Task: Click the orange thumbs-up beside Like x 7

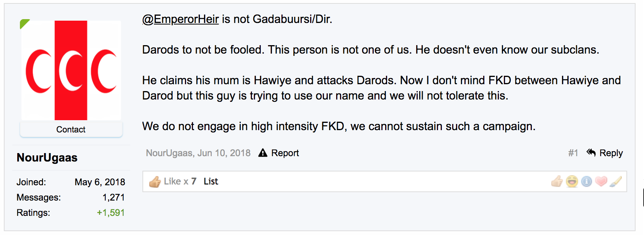Action: coord(155,181)
